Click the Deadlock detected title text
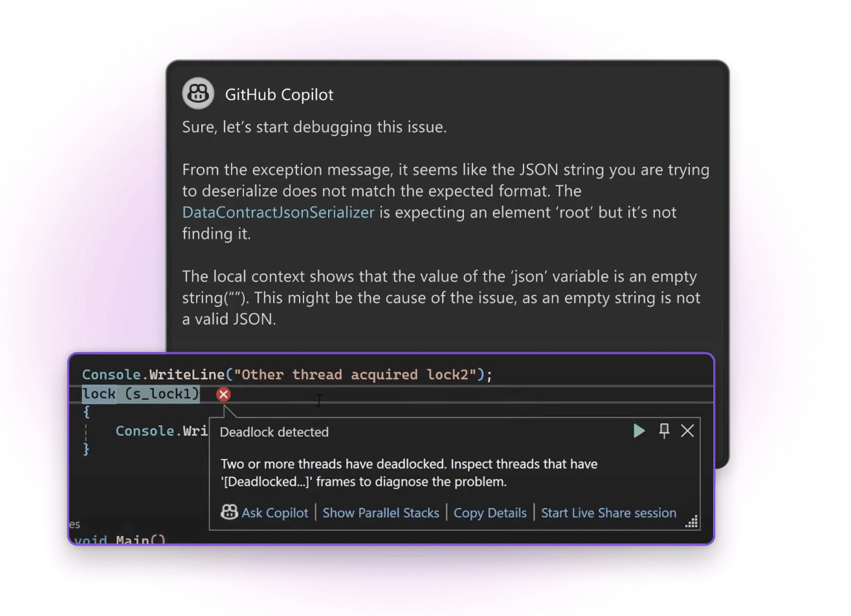 274,432
